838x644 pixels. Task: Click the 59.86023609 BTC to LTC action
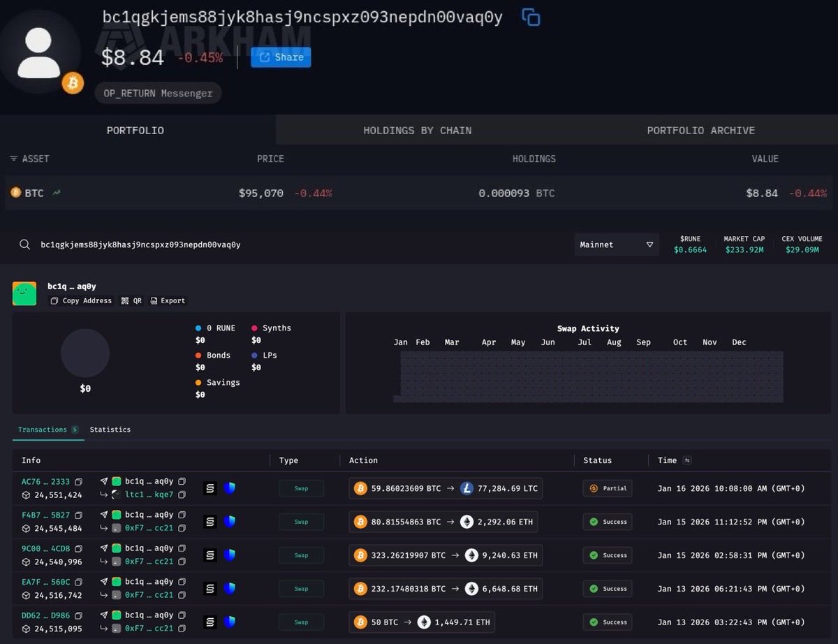pos(446,488)
